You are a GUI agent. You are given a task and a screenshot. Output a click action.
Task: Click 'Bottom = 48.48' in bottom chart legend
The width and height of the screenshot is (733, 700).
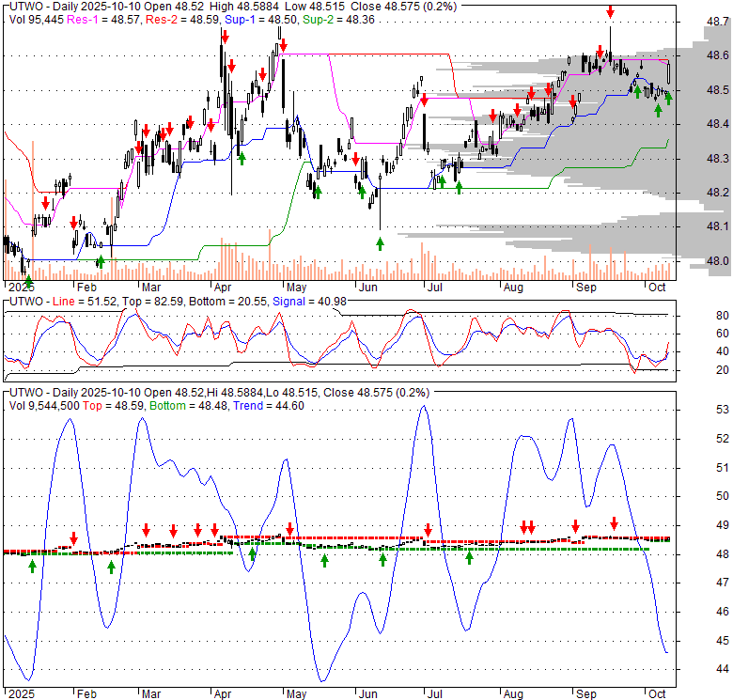coord(188,406)
